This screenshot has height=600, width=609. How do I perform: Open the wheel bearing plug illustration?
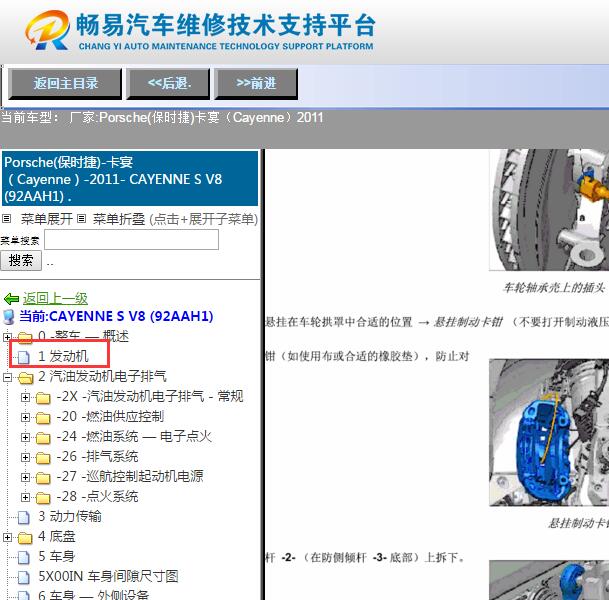click(x=549, y=210)
